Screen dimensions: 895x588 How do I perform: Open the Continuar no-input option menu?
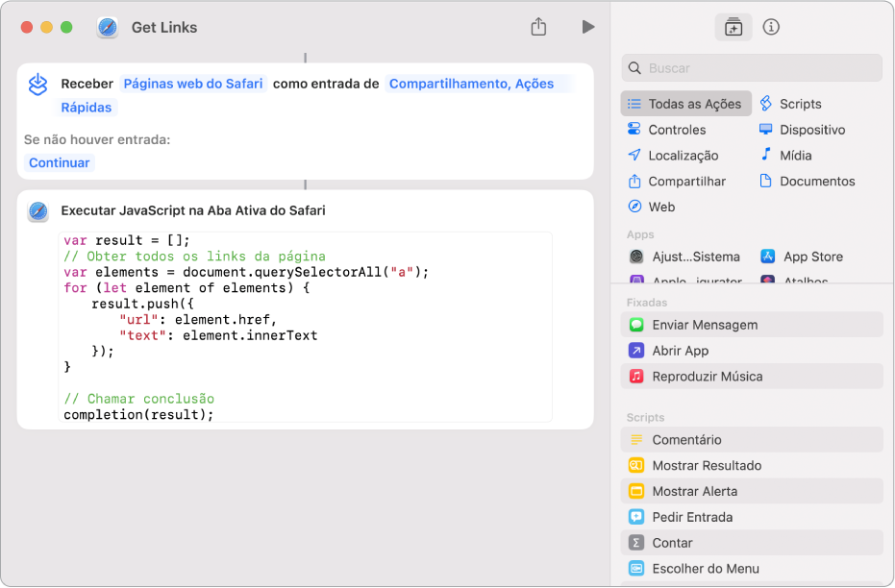(60, 162)
